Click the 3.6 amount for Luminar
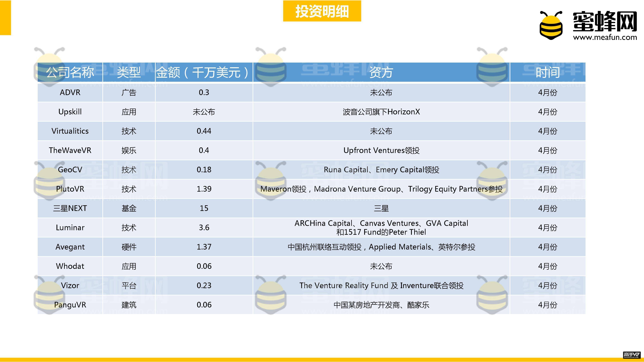The image size is (644, 362). point(204,228)
